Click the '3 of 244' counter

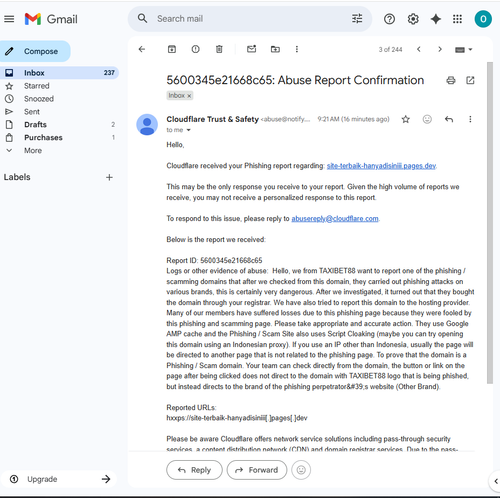click(x=390, y=50)
